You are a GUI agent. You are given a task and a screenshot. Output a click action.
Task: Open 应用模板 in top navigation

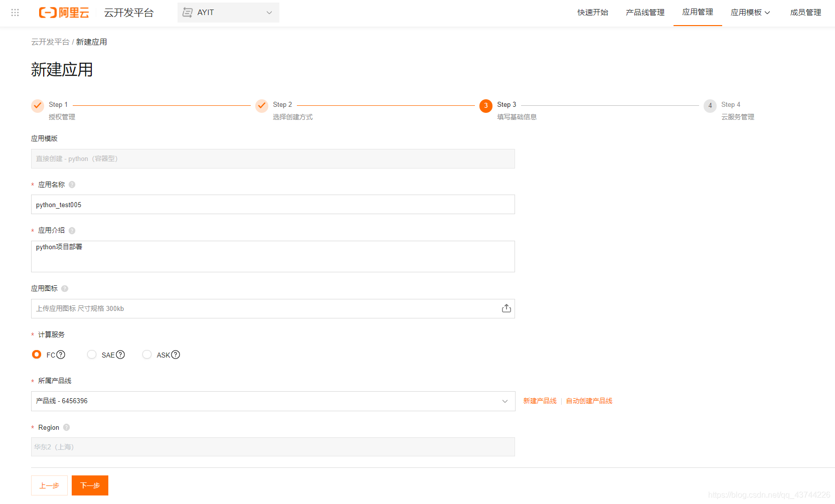[746, 13]
